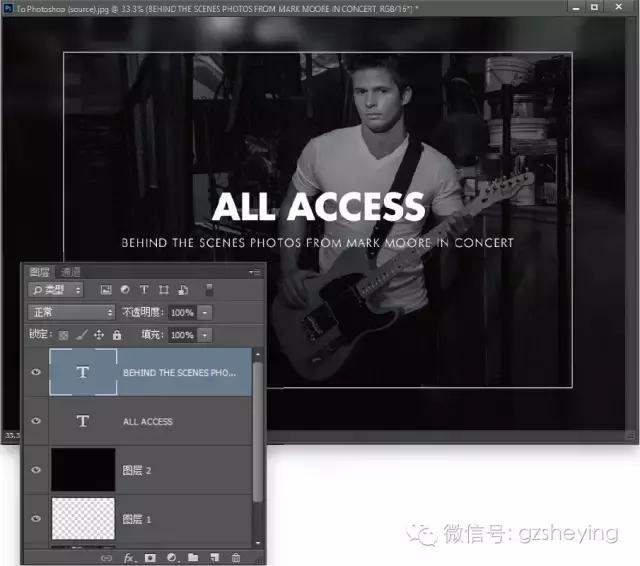Click the layers scrollbar up arrow
640x566 pixels.
[x=258, y=355]
